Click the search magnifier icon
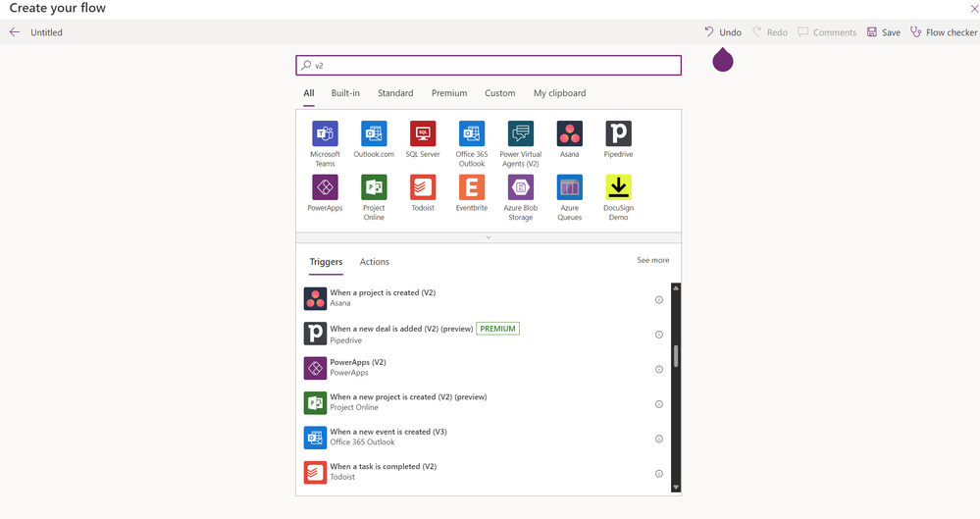980x519 pixels. [306, 65]
